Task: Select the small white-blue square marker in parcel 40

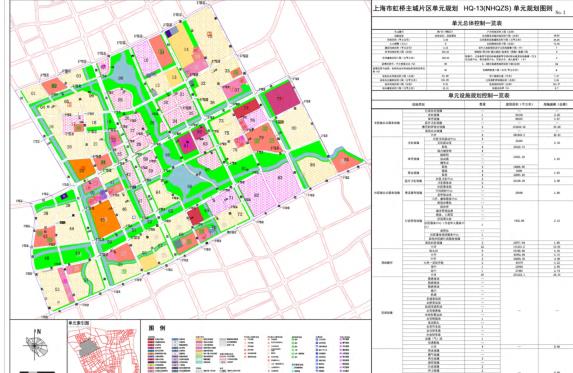Action: tap(134, 217)
